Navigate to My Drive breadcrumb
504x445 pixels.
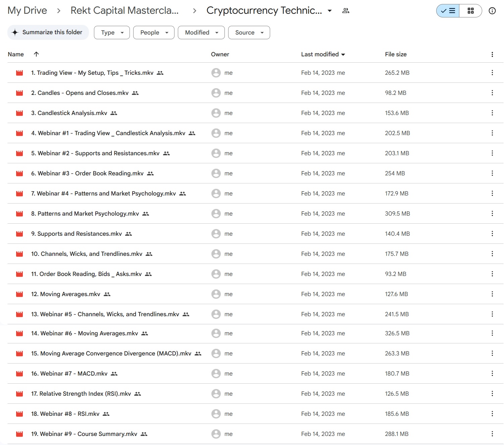coord(27,11)
